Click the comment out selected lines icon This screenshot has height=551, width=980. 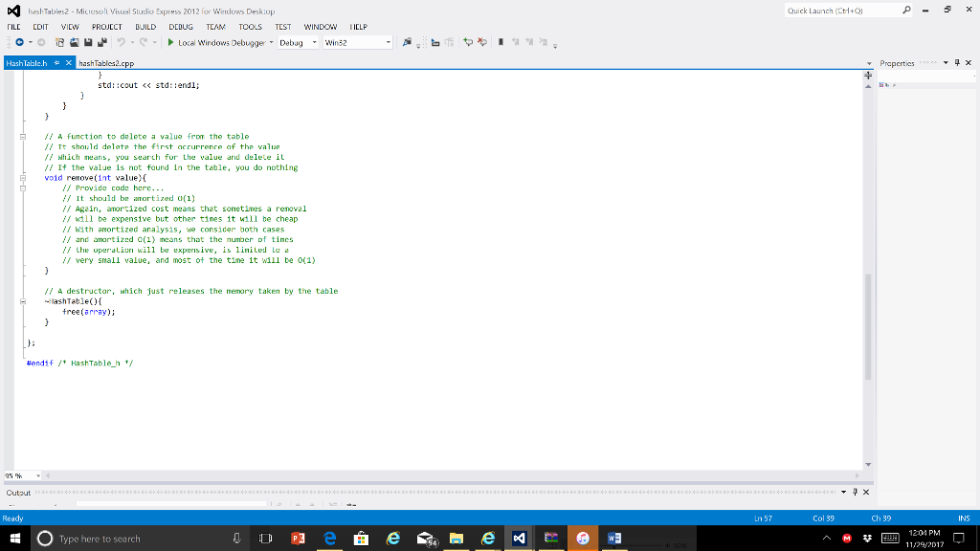click(x=467, y=42)
